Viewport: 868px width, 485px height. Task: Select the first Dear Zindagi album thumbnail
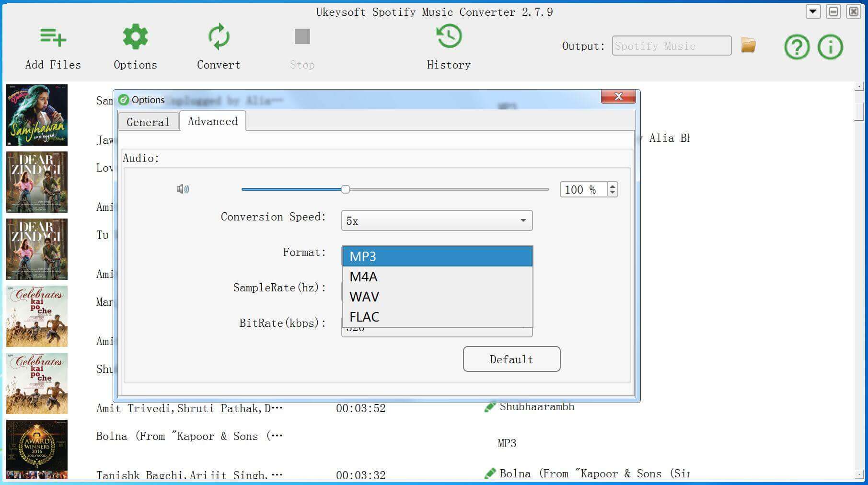37,182
